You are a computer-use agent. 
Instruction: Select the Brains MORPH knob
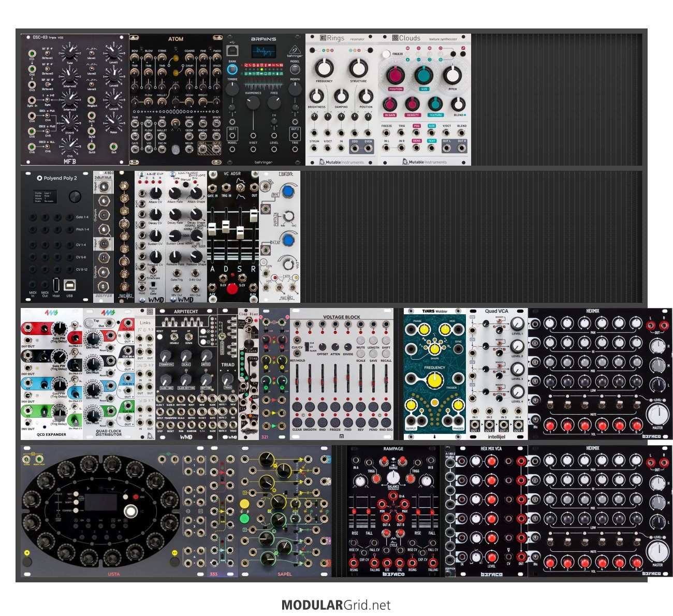pos(295,89)
